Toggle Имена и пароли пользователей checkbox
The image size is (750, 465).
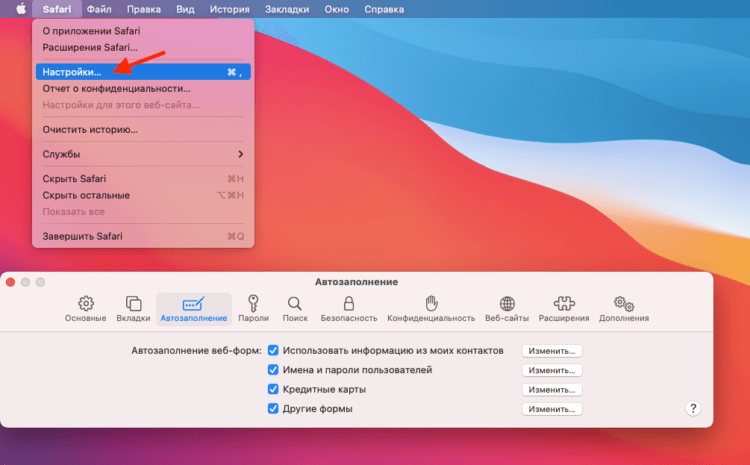point(273,370)
